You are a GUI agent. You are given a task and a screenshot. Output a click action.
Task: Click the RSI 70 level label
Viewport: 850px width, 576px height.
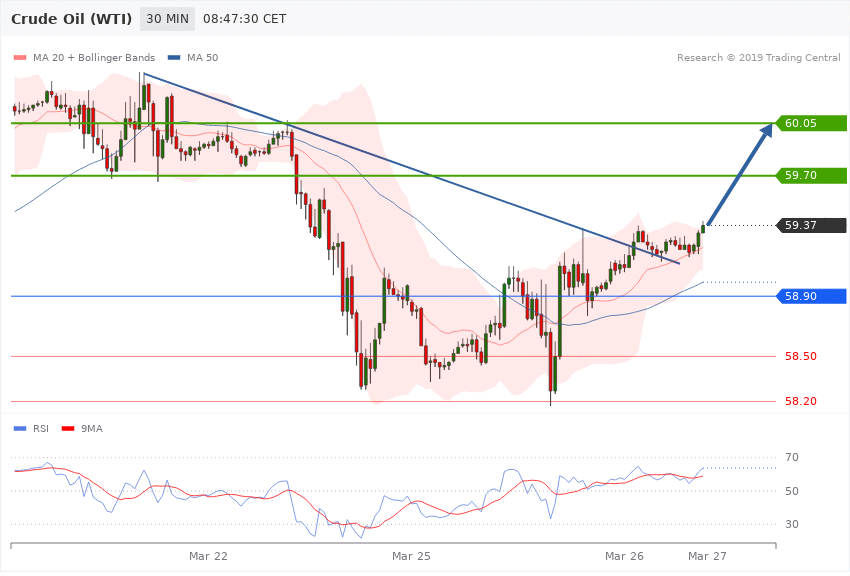(x=792, y=457)
